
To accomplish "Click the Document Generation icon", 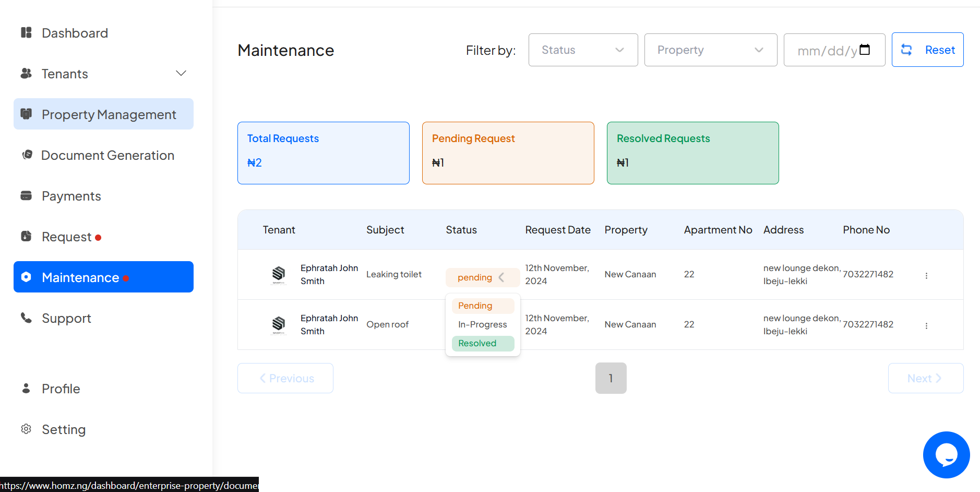I will pyautogui.click(x=27, y=155).
